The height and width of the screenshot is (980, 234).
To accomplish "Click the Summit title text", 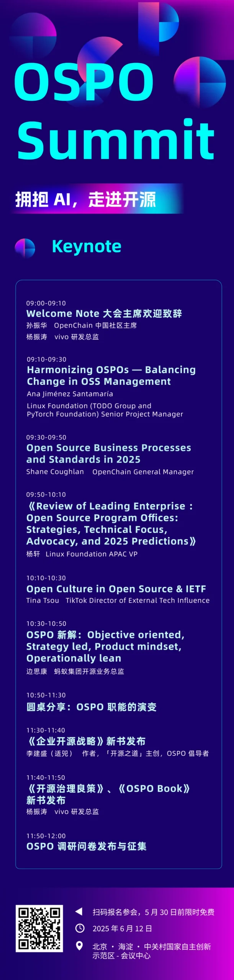I will pos(116,139).
